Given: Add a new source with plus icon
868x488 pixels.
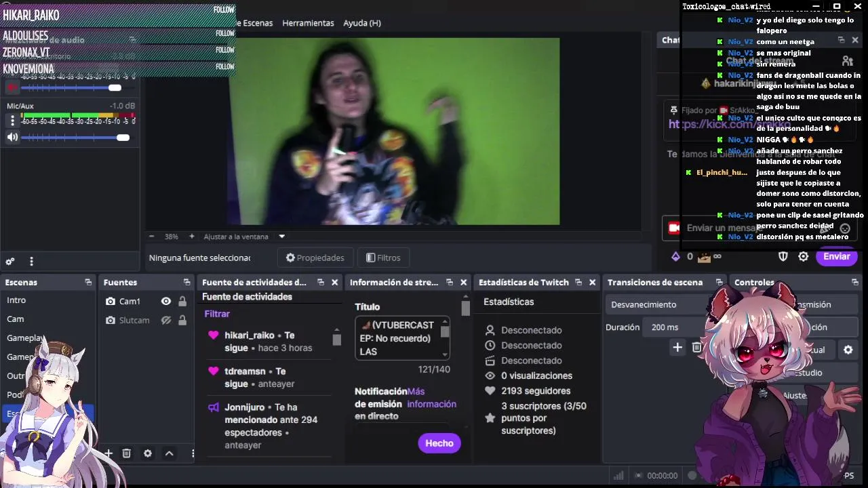Looking at the screenshot, I should point(108,453).
